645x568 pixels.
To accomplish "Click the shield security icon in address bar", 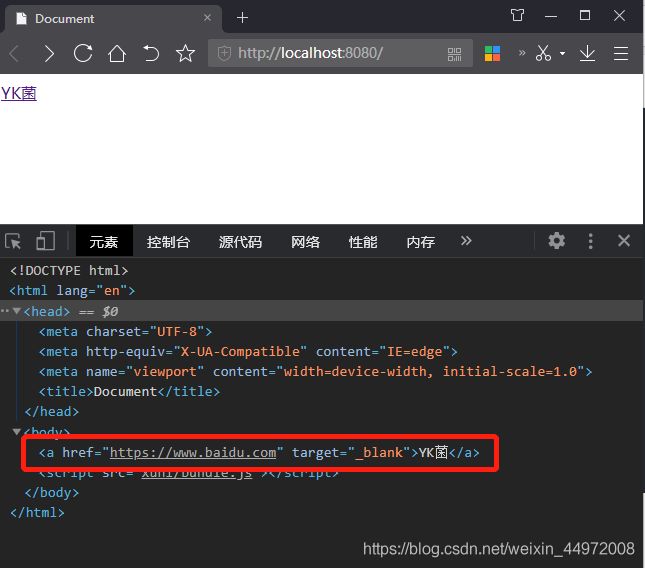I will 224,53.
